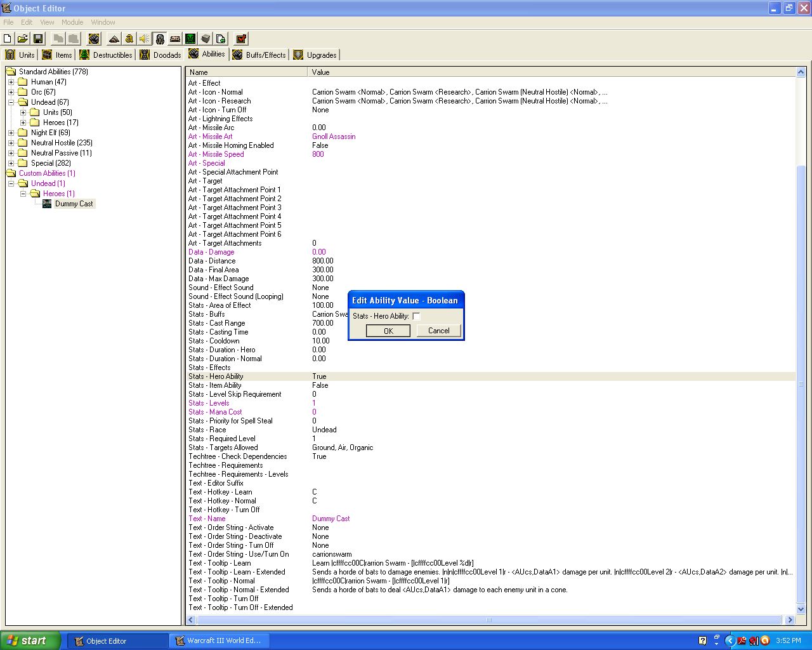
Task: Click the horizontal scrollbar right arrow
Action: click(x=790, y=620)
